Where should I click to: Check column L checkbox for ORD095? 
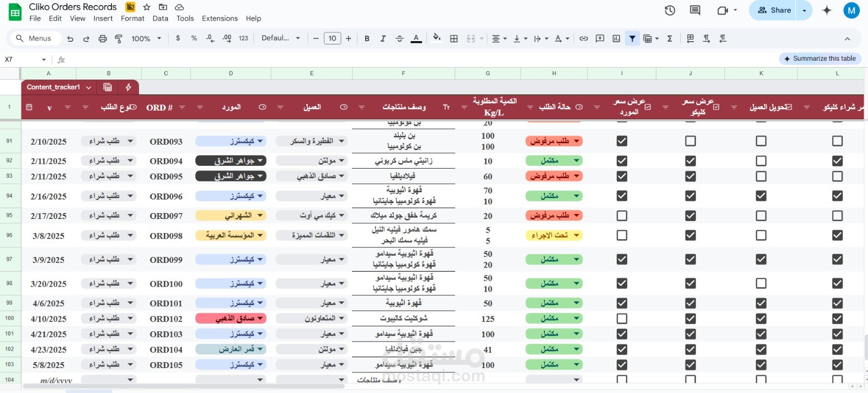coord(838,176)
